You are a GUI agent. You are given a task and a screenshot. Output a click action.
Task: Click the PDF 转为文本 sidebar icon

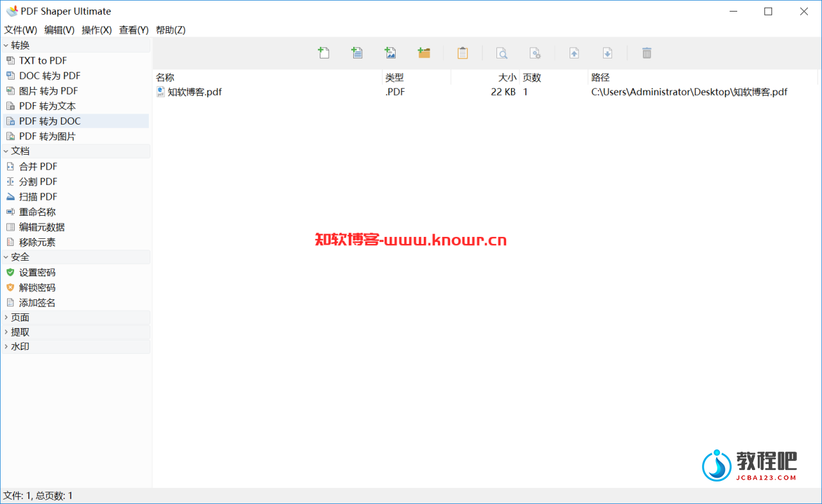click(x=10, y=106)
